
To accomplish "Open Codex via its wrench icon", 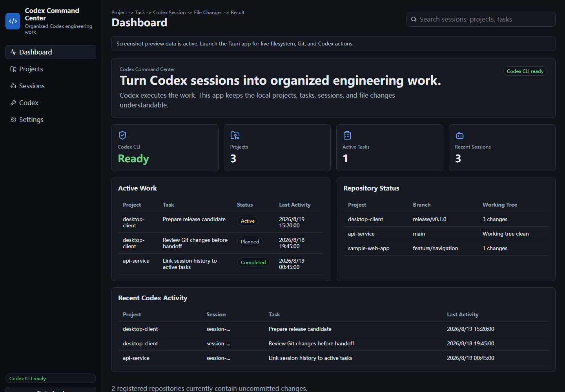I will (13, 103).
